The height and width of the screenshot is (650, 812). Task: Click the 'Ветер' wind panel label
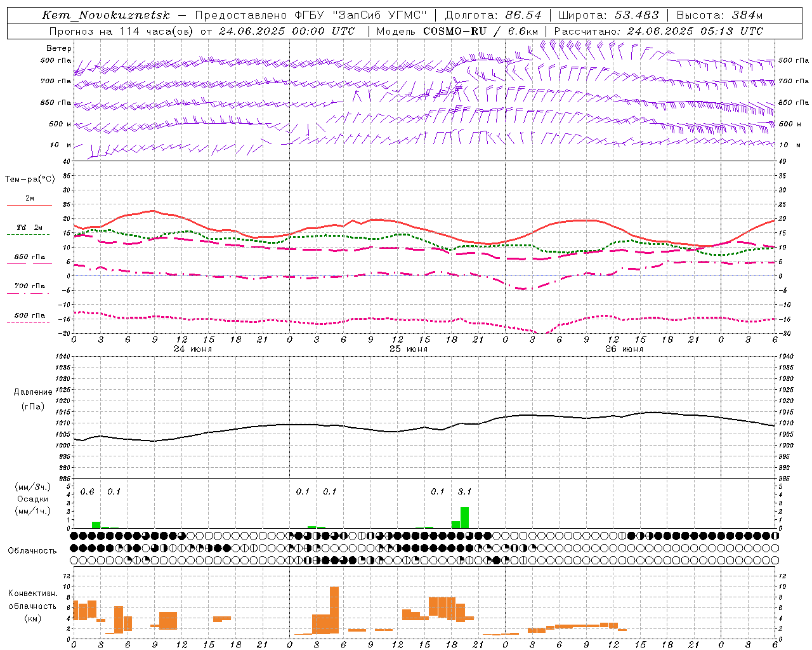[59, 48]
